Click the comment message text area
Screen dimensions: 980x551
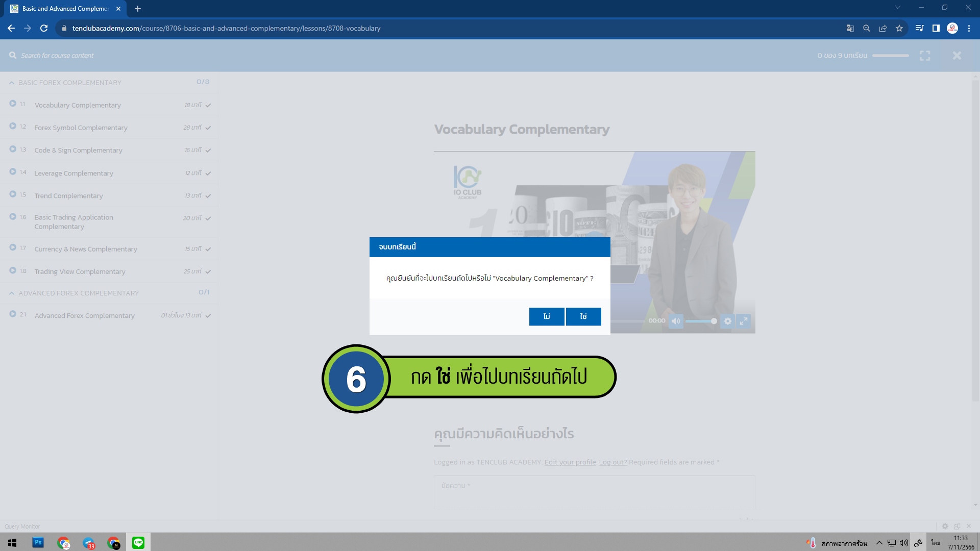[x=594, y=492]
